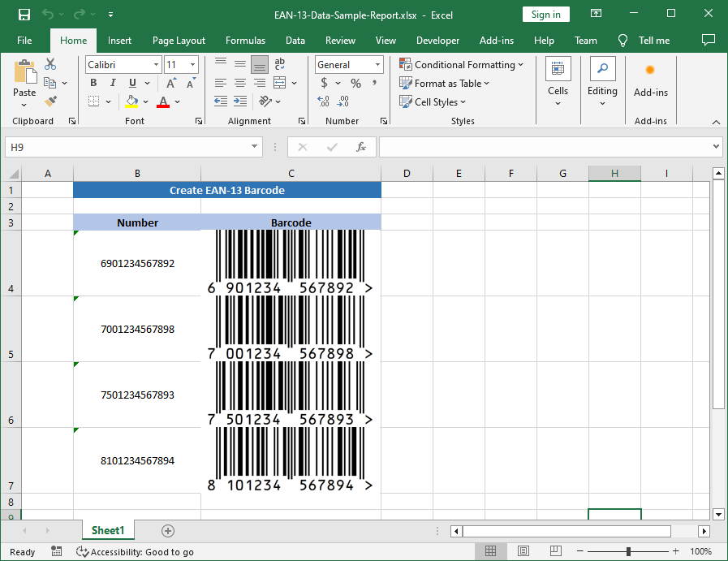Increase the indent level
728x561 pixels.
(x=240, y=101)
